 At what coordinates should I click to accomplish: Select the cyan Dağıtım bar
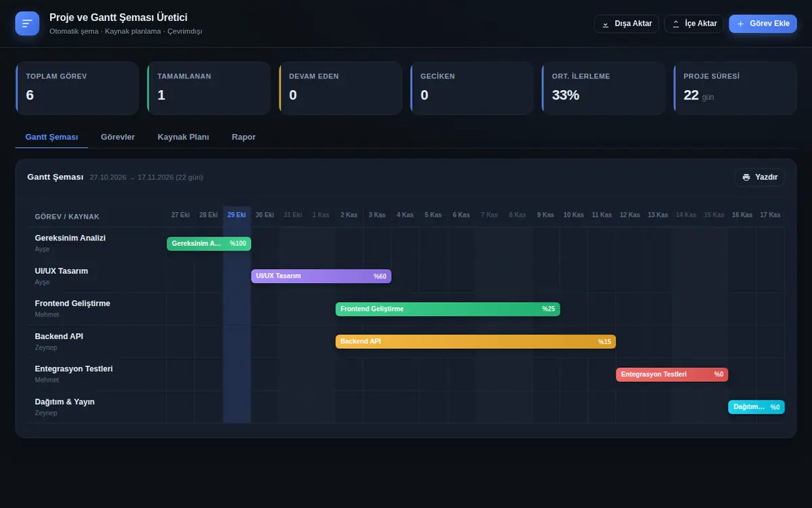(x=757, y=407)
